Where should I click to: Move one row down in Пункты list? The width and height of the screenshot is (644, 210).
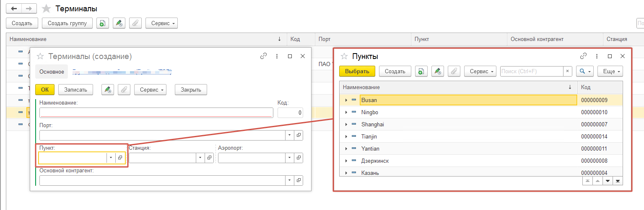(x=608, y=181)
